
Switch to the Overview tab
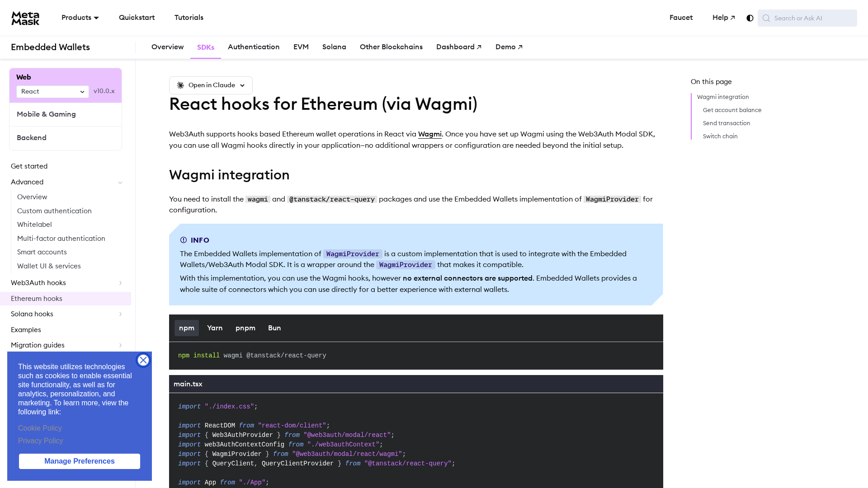coord(167,47)
